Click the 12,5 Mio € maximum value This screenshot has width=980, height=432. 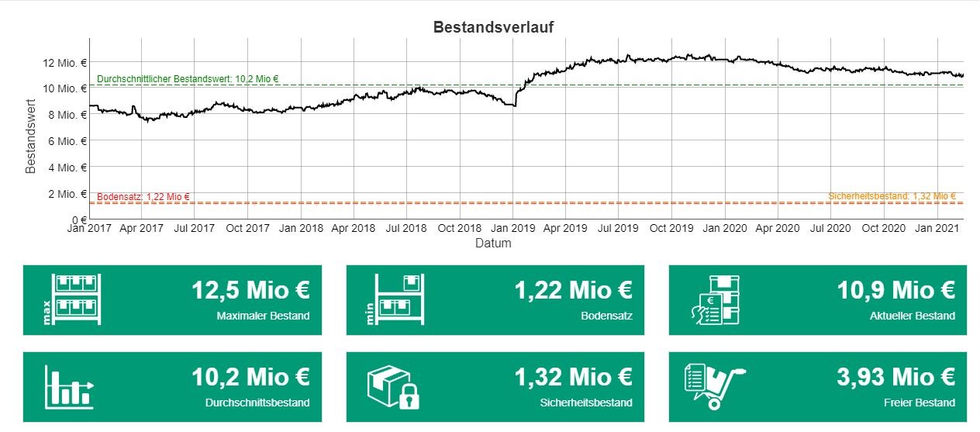point(250,290)
